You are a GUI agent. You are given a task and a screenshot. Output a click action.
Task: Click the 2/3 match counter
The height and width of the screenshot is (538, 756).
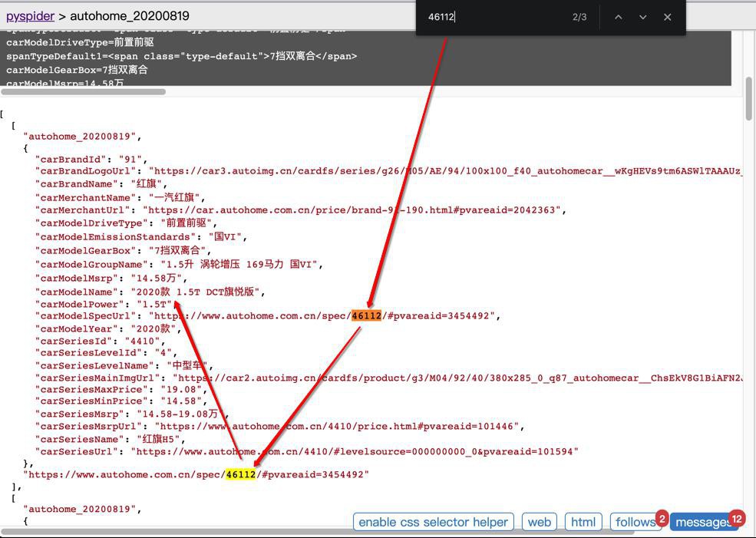(x=579, y=17)
